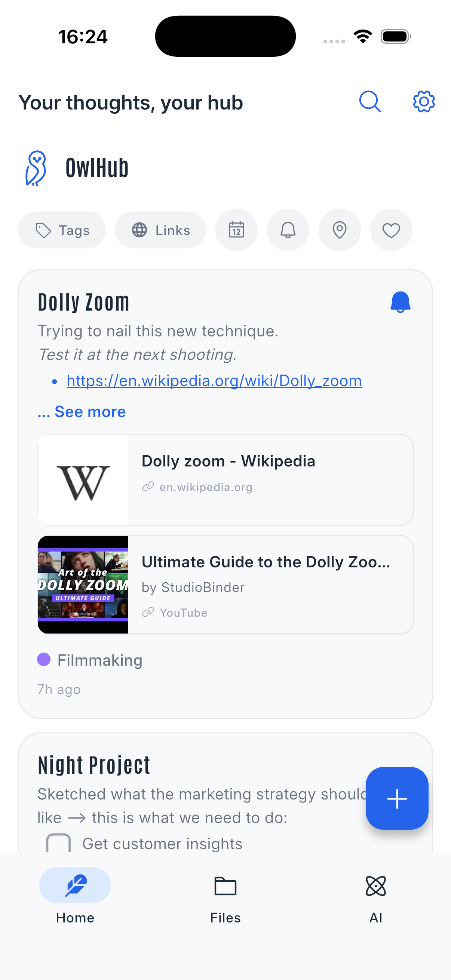The width and height of the screenshot is (451, 980).
Task: Open the search icon in the header
Action: point(370,102)
